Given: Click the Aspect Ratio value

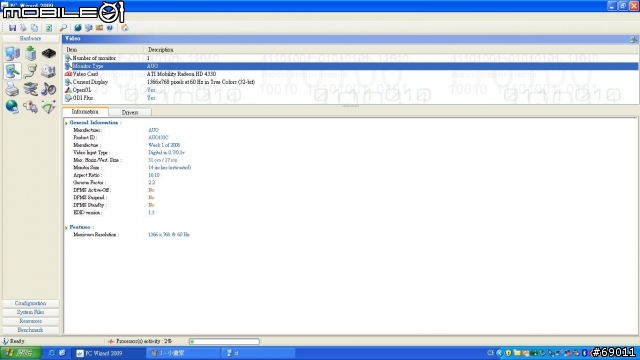Looking at the screenshot, I should point(154,175).
